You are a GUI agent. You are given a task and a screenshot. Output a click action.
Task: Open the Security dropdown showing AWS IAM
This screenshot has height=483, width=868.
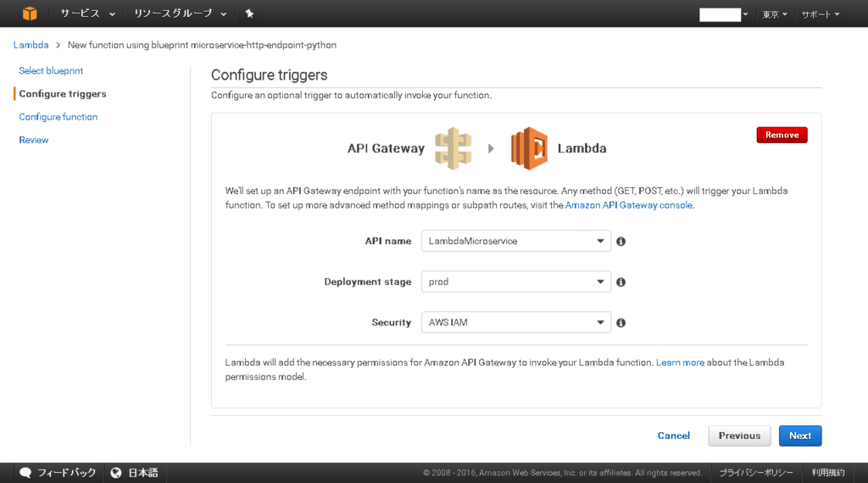coord(516,322)
